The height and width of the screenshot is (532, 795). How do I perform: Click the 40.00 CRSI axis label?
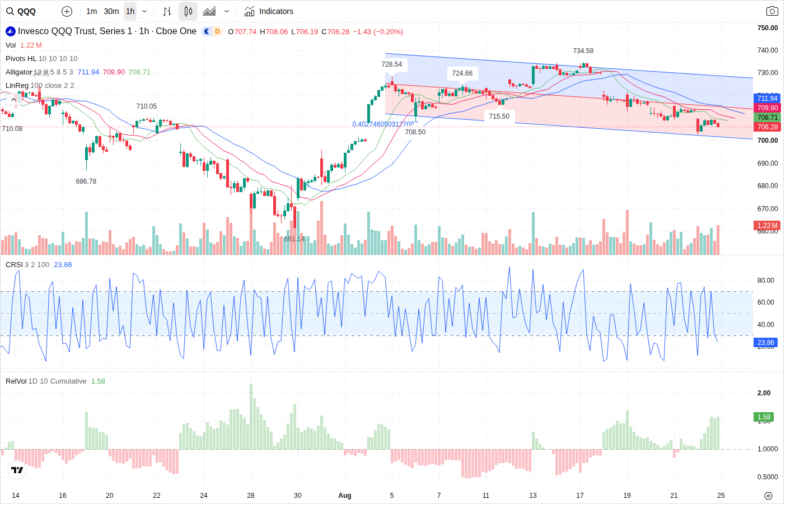point(765,325)
